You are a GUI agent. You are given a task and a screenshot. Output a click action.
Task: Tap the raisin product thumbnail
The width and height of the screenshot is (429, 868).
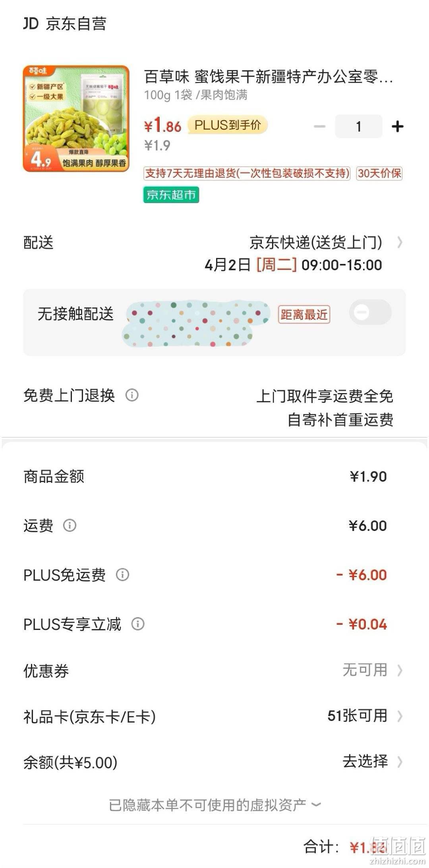[76, 118]
